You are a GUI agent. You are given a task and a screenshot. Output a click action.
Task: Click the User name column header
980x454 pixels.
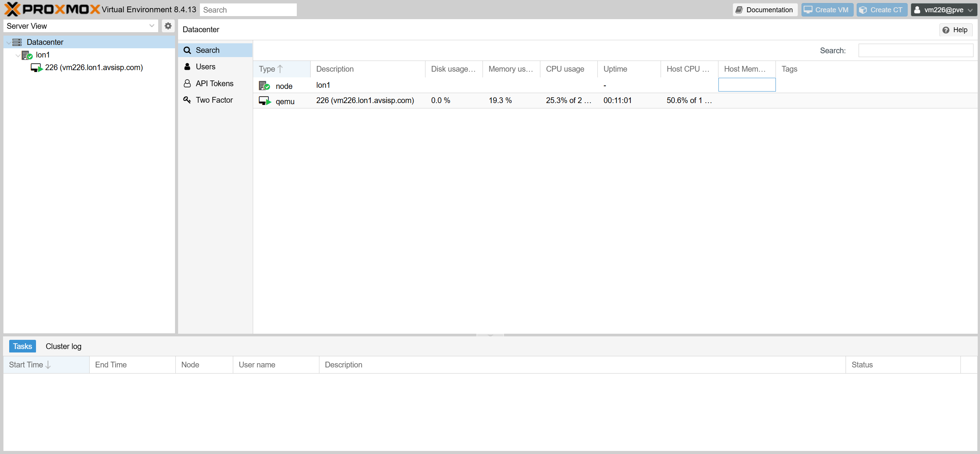pos(276,365)
